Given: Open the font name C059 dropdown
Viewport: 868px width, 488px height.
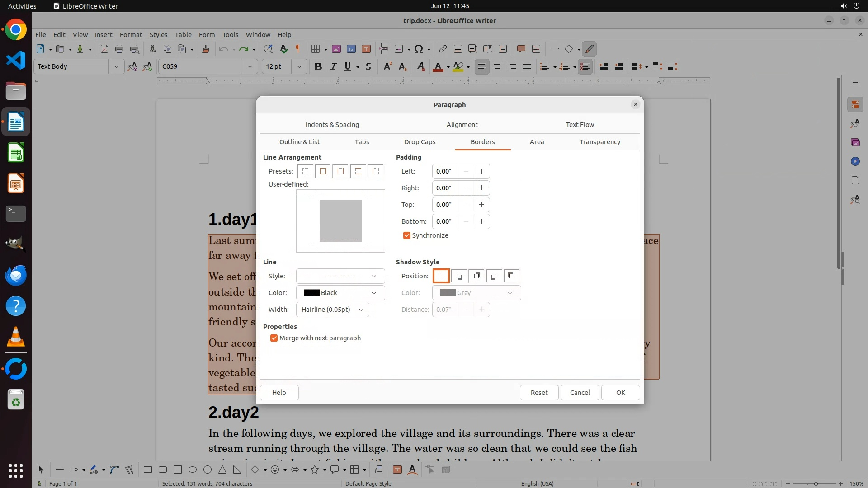Looking at the screenshot, I should coord(250,66).
